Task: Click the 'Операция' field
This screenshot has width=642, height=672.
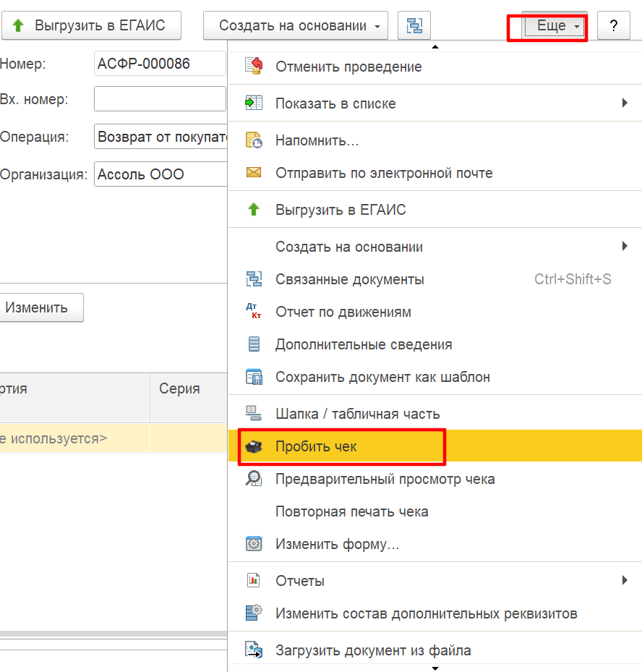Action: [x=160, y=136]
